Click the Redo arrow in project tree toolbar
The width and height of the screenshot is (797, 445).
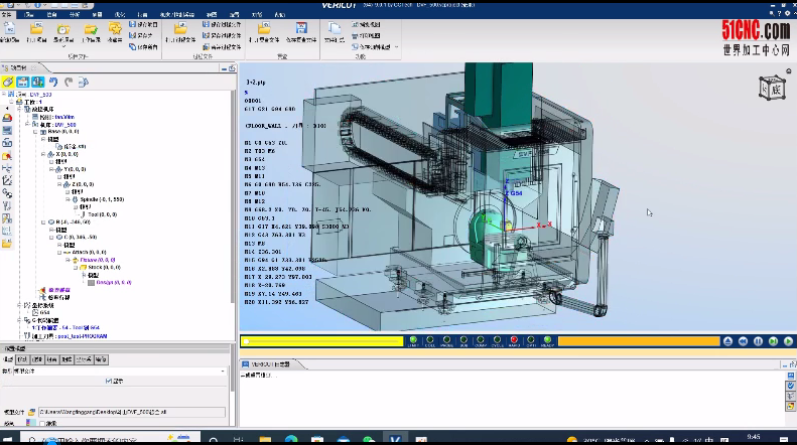tap(70, 82)
